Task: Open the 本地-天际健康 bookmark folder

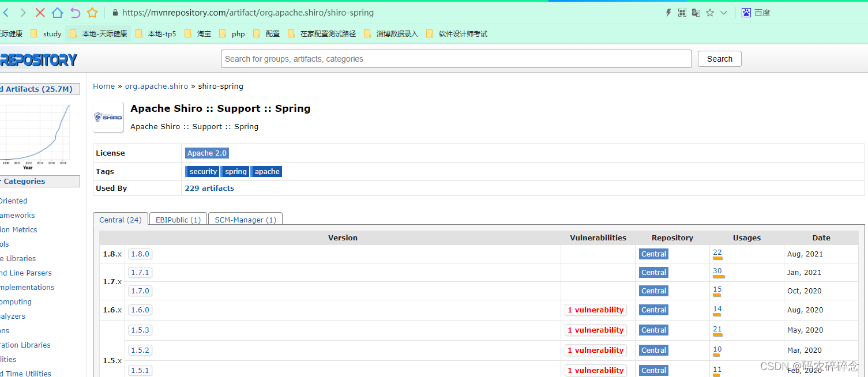Action: point(99,34)
